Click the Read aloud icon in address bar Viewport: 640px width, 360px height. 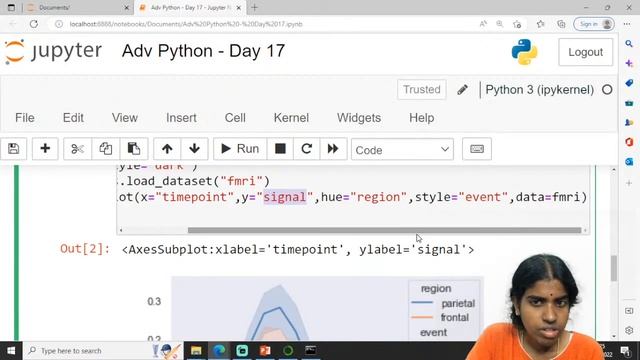[483, 24]
